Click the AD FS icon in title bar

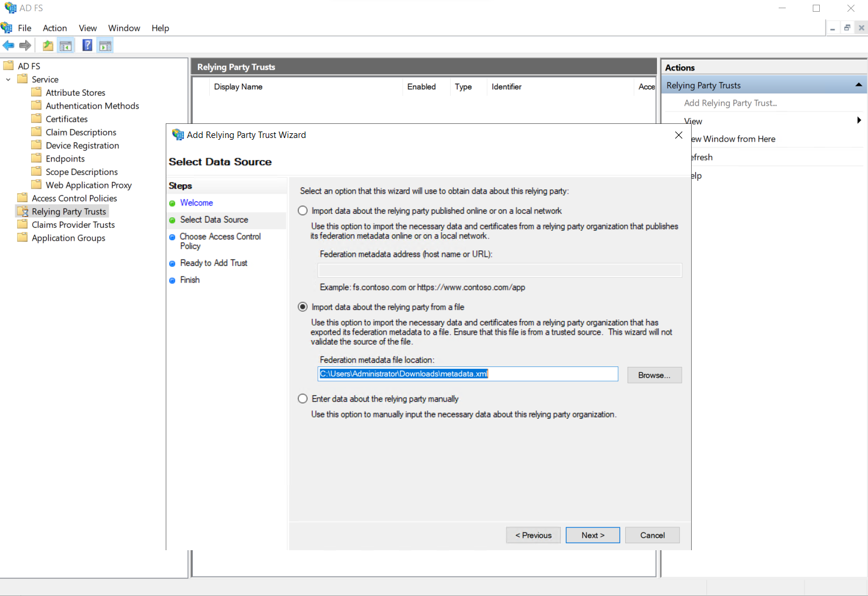coord(9,8)
